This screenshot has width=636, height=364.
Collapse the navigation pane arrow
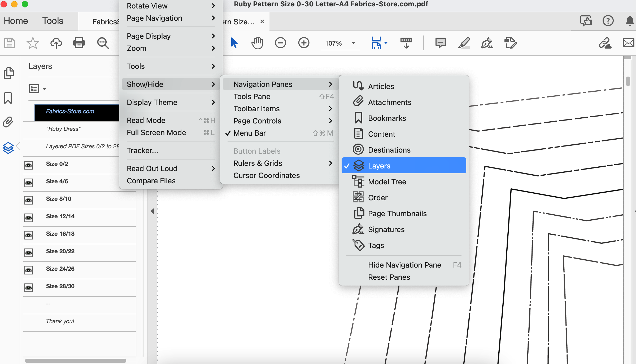[x=152, y=211]
